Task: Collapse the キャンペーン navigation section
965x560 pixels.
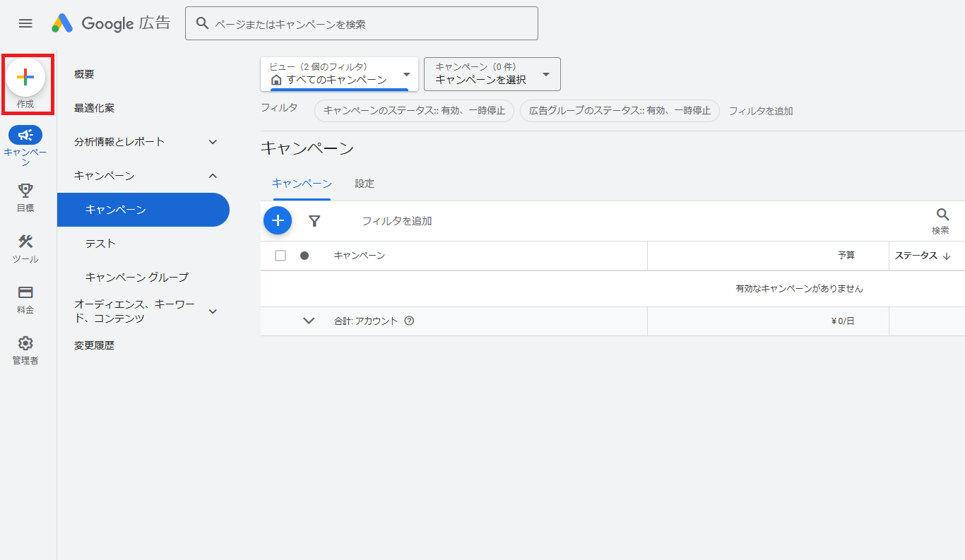Action: point(213,176)
